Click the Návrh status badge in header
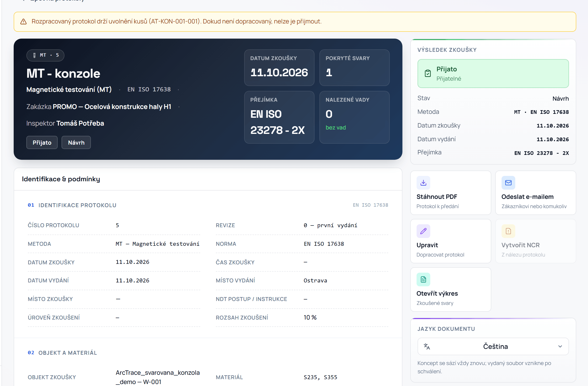Screen dimensions: 588x386 [x=76, y=143]
